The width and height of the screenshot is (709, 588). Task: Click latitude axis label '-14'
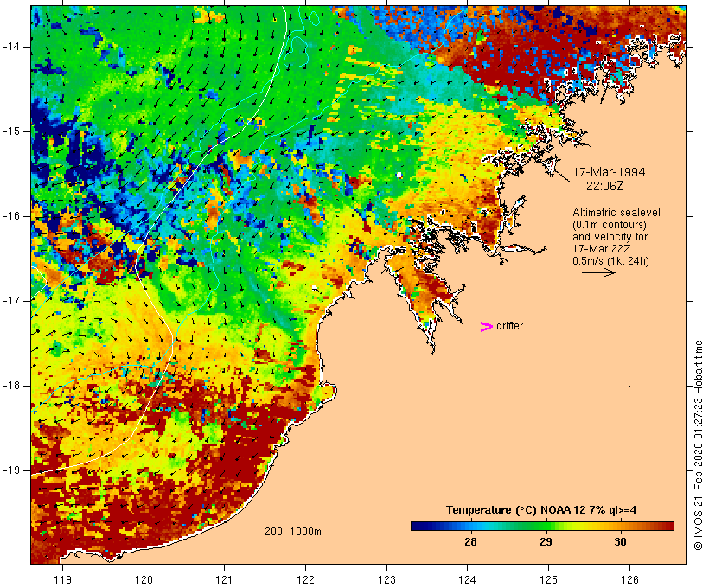(x=10, y=46)
